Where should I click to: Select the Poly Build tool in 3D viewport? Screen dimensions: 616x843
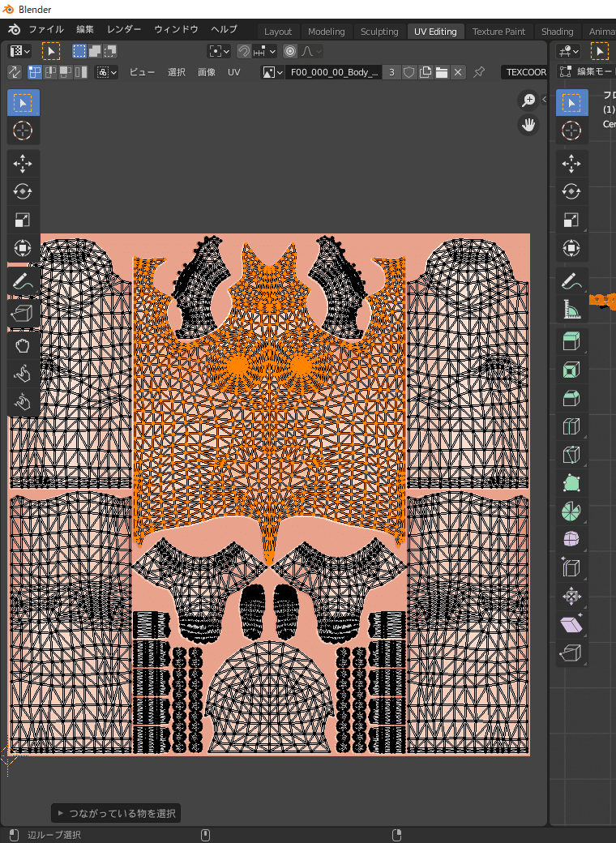pyautogui.click(x=571, y=483)
